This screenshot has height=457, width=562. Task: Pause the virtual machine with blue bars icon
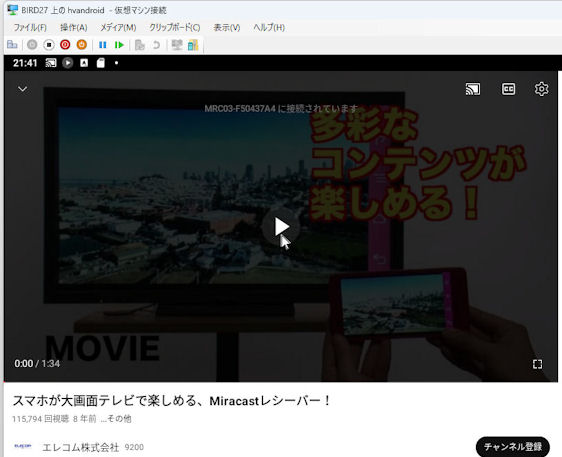(x=103, y=45)
